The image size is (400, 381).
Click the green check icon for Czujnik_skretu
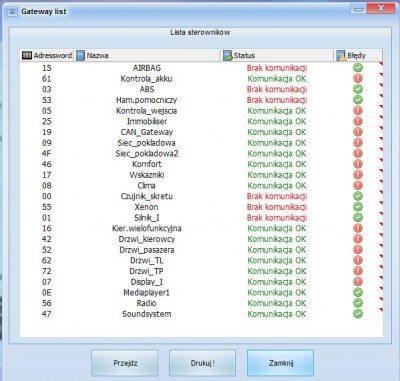358,196
